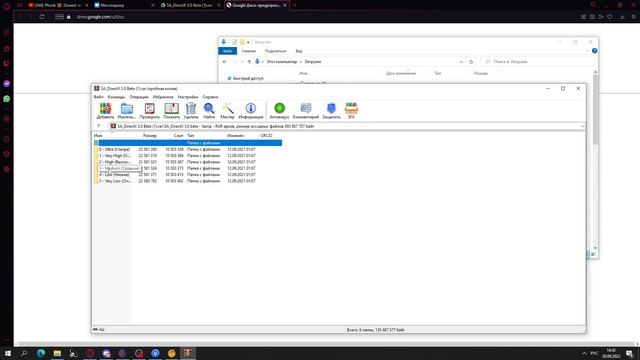The image size is (640, 360).
Task: Click the Explorer refresh button
Action: point(471,62)
